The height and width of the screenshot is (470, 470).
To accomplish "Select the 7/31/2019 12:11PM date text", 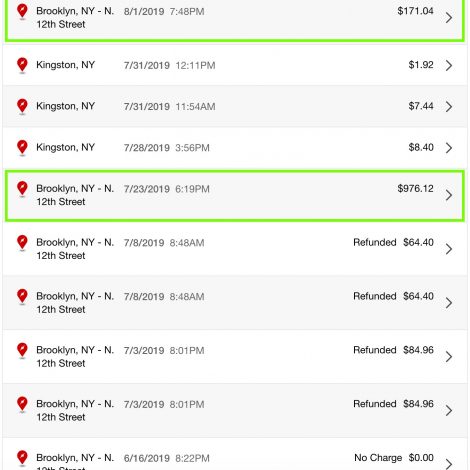I will (x=169, y=65).
